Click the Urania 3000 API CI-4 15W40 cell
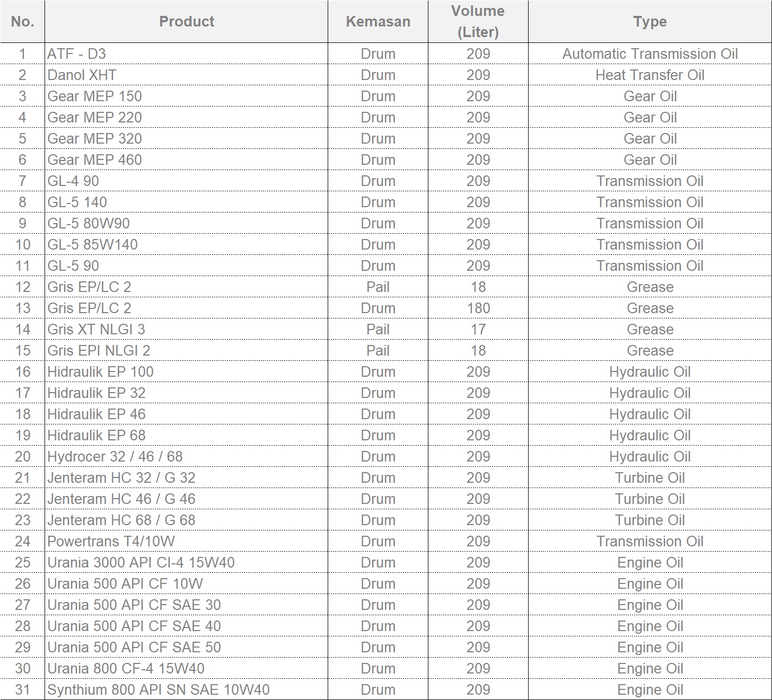The image size is (772, 700). click(141, 563)
